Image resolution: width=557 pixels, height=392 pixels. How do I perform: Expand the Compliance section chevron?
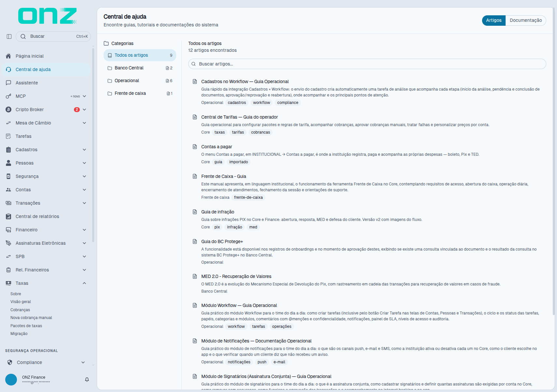pos(83,362)
